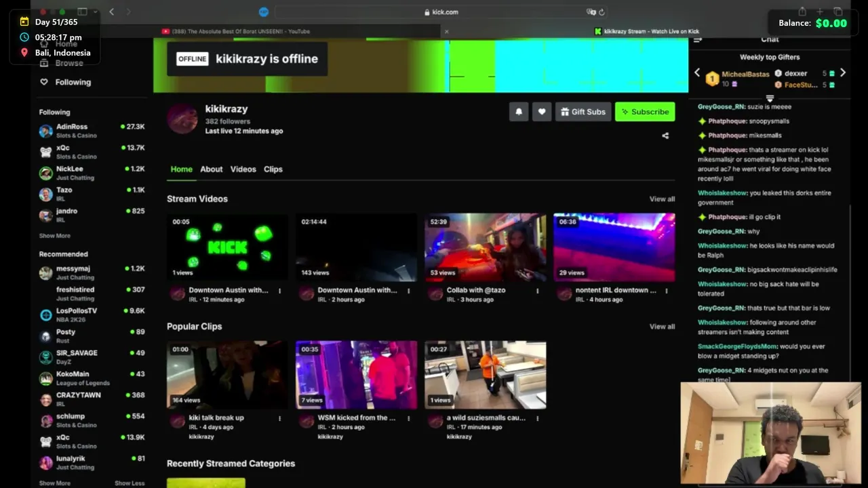Screen dimensions: 868x488
Task: Collapse the chat panel with arrow icon
Action: click(x=698, y=39)
